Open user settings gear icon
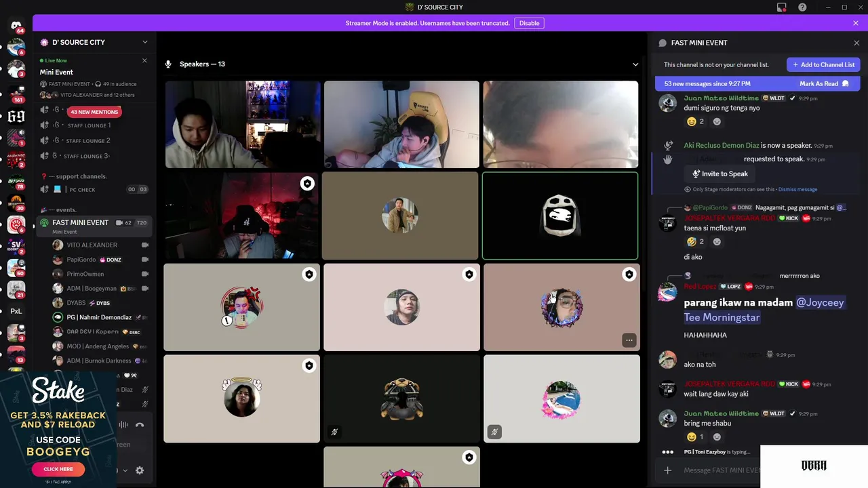This screenshot has width=868, height=488. [x=140, y=470]
